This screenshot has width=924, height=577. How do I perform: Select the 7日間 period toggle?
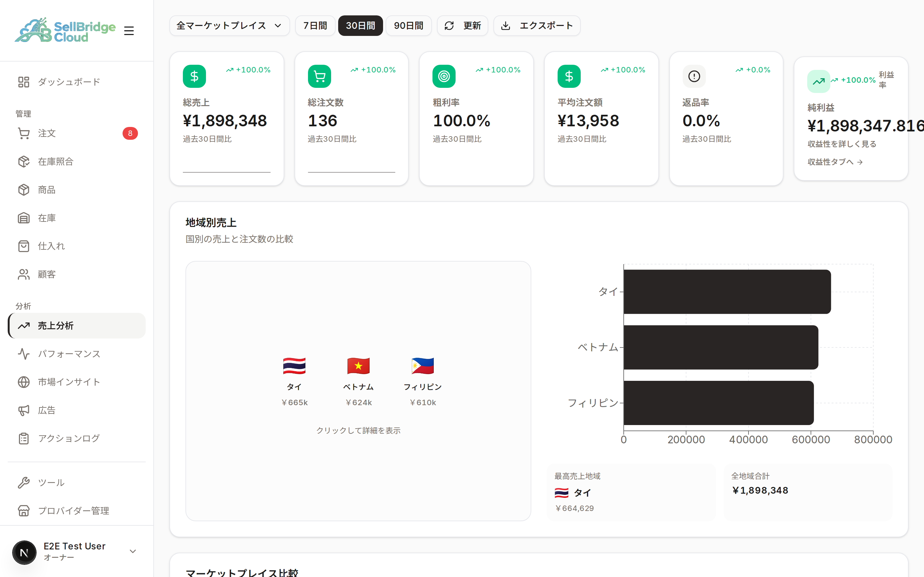pyautogui.click(x=315, y=26)
